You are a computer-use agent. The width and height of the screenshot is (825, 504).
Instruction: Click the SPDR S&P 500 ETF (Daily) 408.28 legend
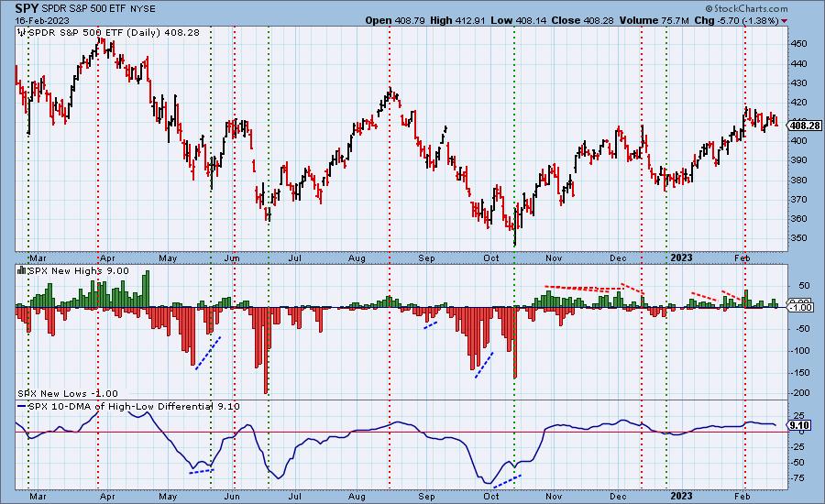click(114, 33)
